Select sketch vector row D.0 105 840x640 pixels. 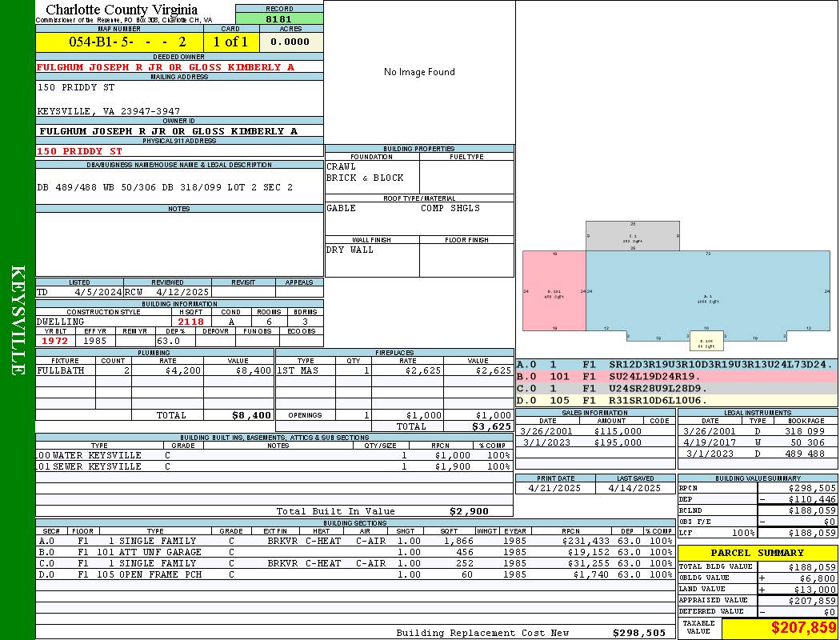[x=677, y=400]
